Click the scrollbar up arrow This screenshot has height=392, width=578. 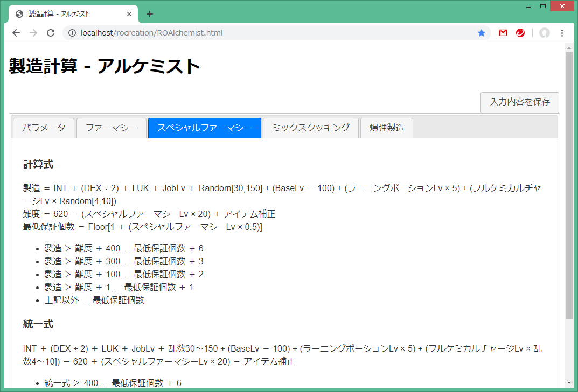[x=569, y=48]
